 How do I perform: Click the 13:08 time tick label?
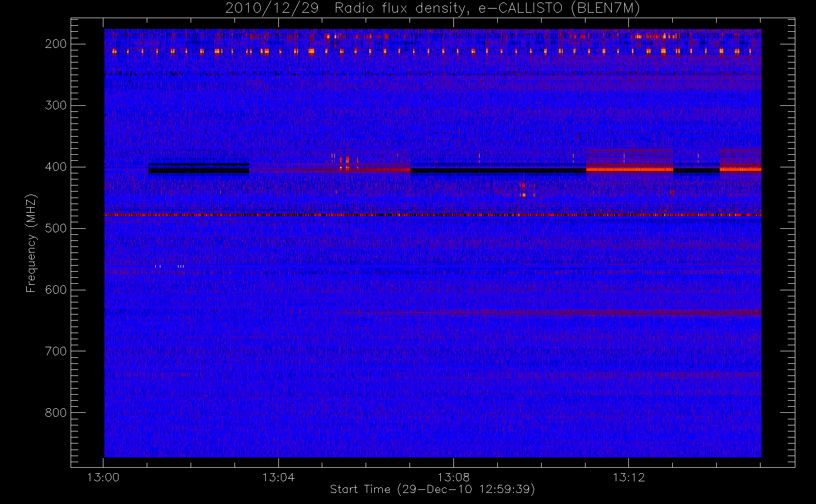click(453, 477)
